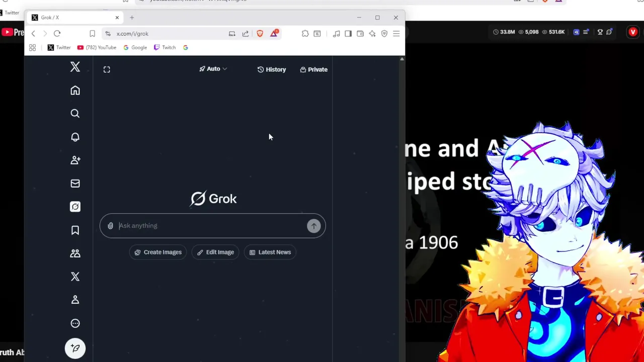
Task: Open the Extensions puzzle icon
Action: coord(305,34)
